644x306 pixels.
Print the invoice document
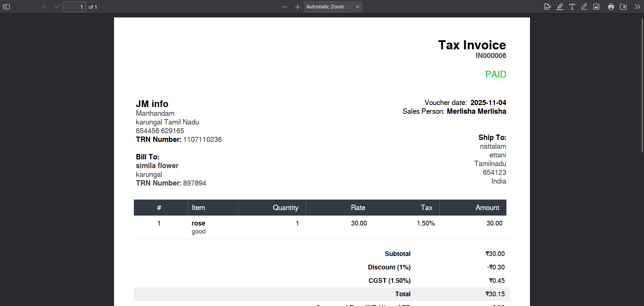point(611,7)
